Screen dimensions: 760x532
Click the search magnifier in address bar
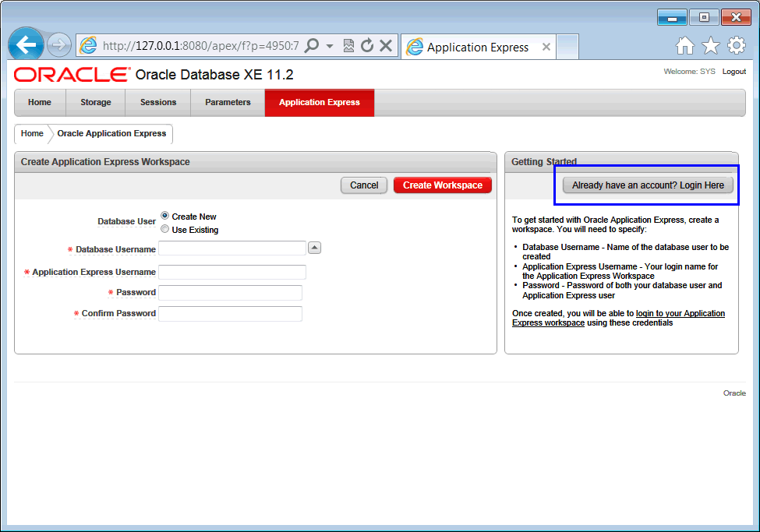pos(312,45)
